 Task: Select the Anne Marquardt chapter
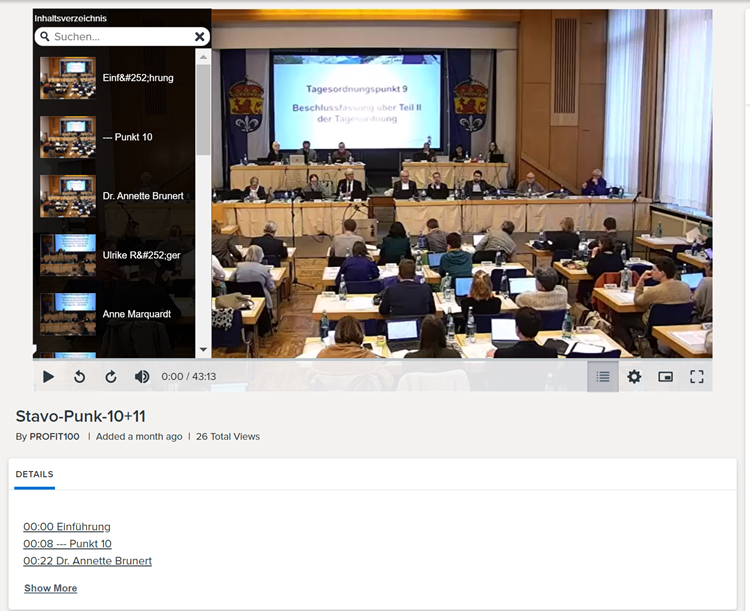coord(136,314)
